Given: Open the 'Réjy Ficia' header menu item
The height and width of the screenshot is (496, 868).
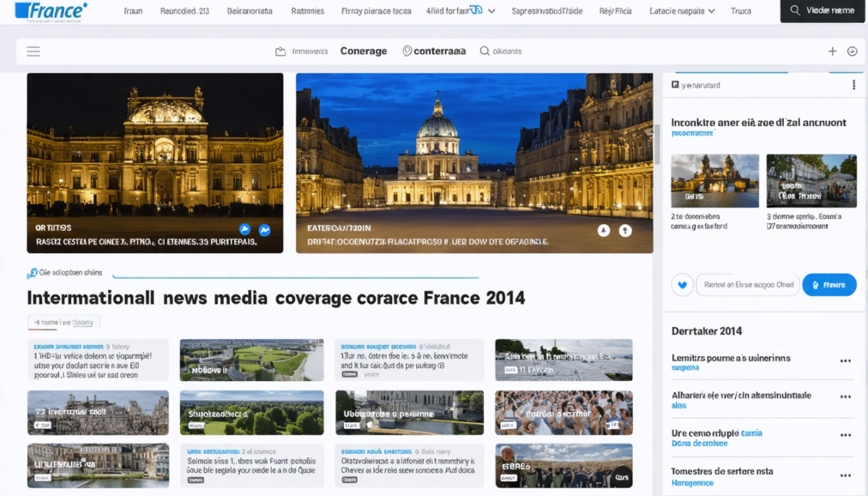Looking at the screenshot, I should coord(616,11).
